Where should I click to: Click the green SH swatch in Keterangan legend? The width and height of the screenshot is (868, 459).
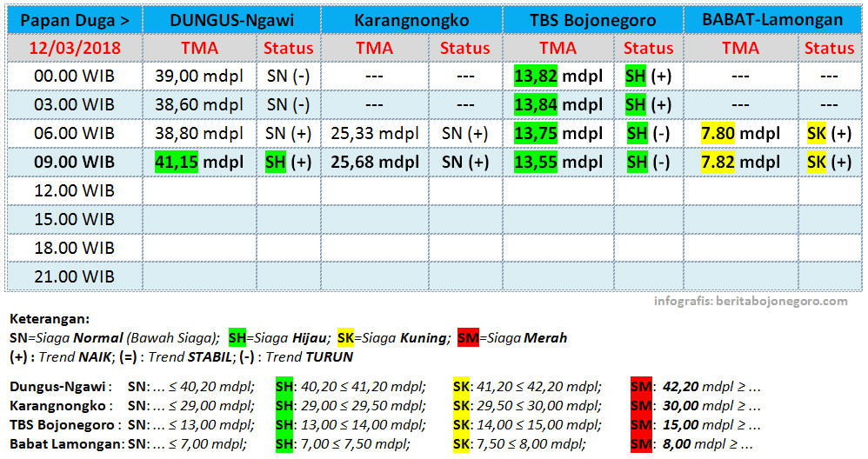[237, 338]
